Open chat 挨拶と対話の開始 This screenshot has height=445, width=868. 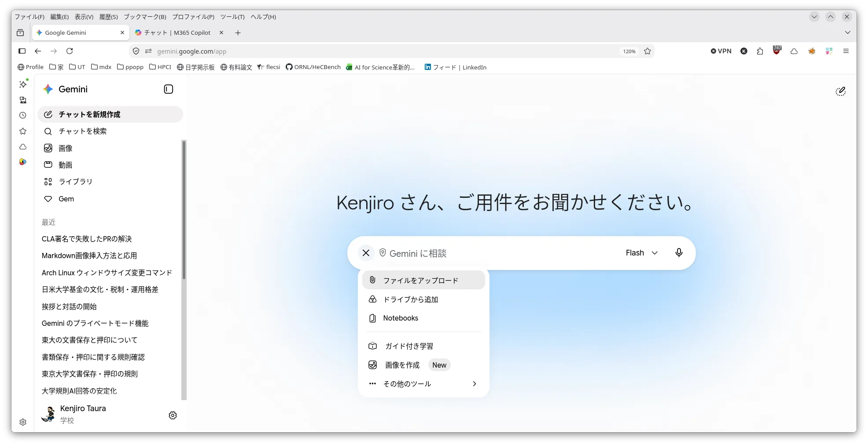coord(69,306)
